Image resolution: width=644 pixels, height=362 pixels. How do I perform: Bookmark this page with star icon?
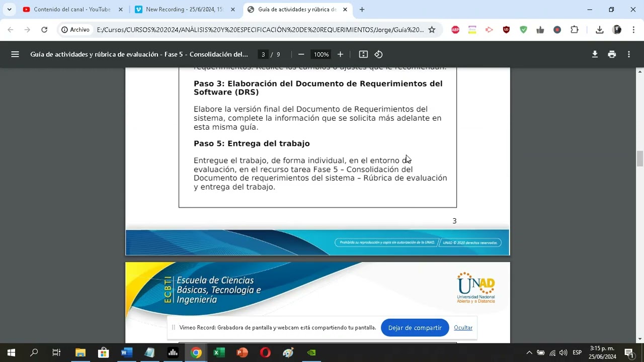click(x=432, y=30)
